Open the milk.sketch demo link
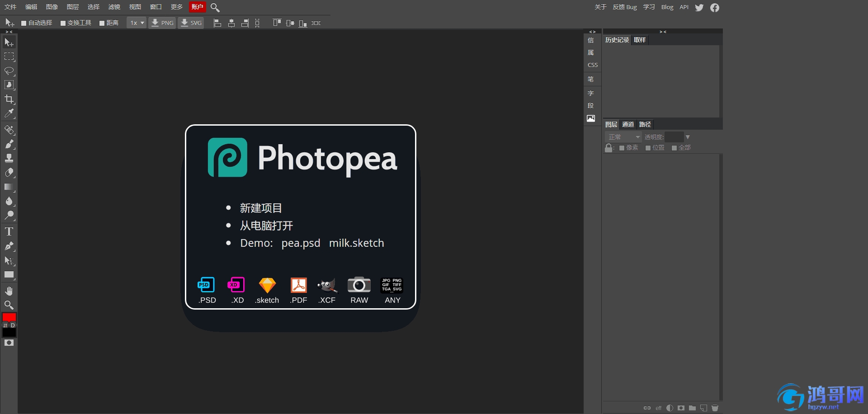Viewport: 868px width, 414px height. 356,243
